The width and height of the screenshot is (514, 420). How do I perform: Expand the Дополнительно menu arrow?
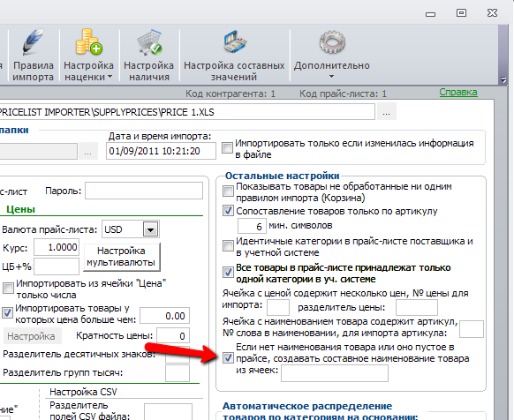pos(332,77)
